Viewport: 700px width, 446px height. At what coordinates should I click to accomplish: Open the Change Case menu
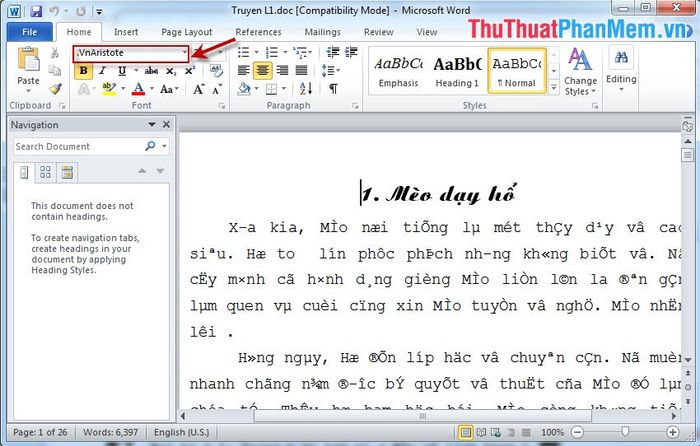[x=169, y=89]
